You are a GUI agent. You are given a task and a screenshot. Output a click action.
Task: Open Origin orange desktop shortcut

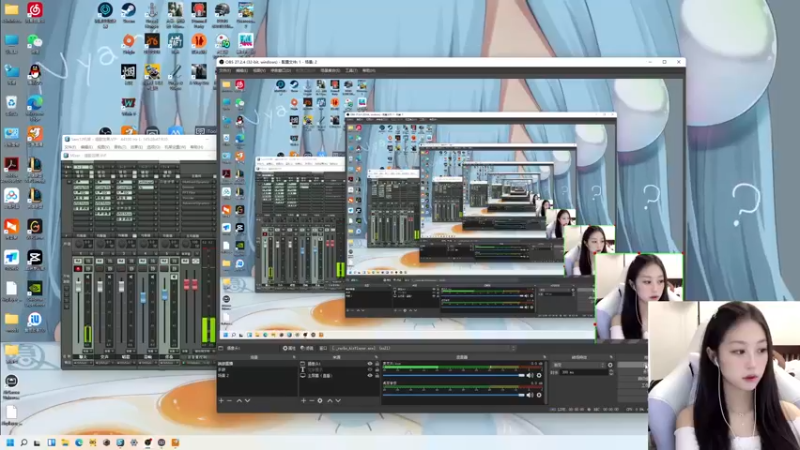[128, 41]
